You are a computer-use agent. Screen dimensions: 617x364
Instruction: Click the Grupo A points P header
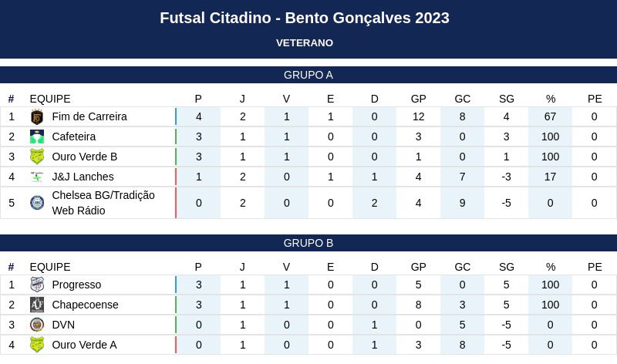(x=198, y=99)
